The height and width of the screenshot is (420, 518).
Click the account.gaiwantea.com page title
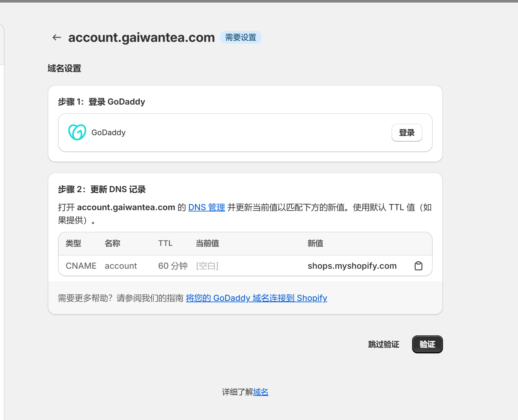(141, 38)
